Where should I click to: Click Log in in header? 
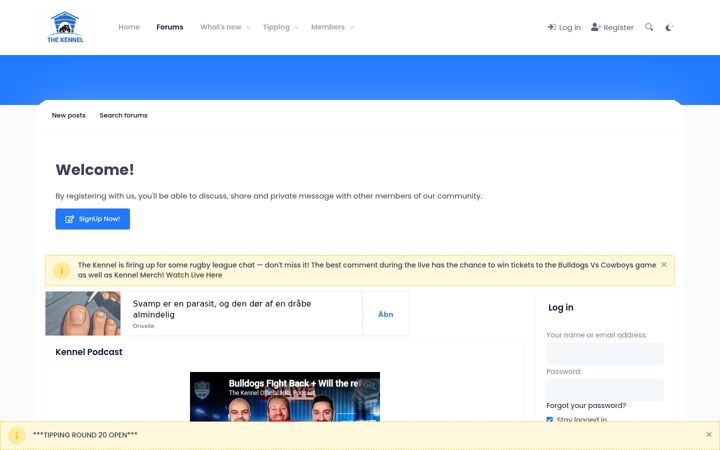click(x=564, y=27)
